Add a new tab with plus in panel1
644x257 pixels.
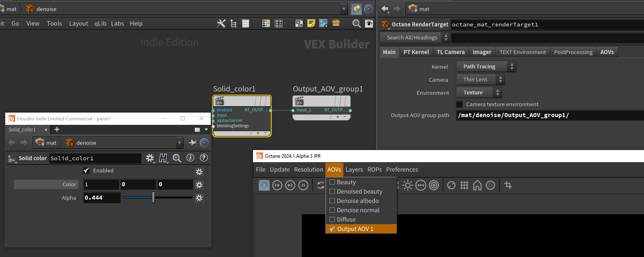pyautogui.click(x=57, y=129)
